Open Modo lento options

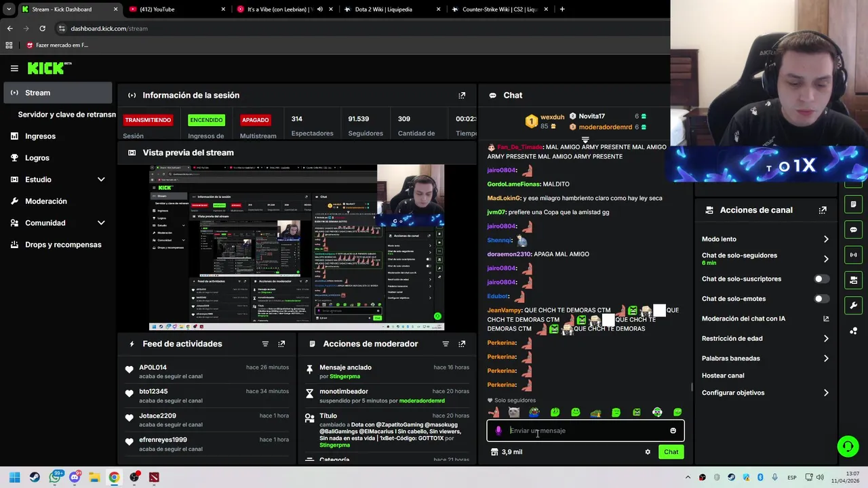[765, 239]
